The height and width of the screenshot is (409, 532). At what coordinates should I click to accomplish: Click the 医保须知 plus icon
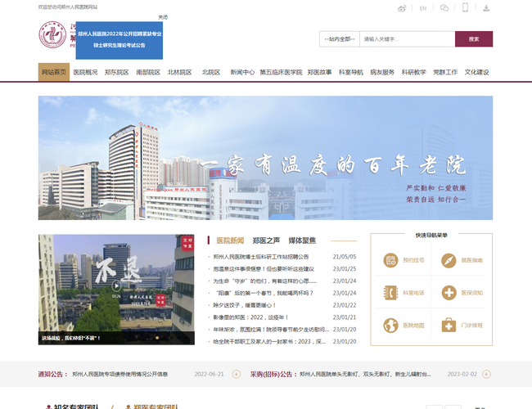click(449, 293)
